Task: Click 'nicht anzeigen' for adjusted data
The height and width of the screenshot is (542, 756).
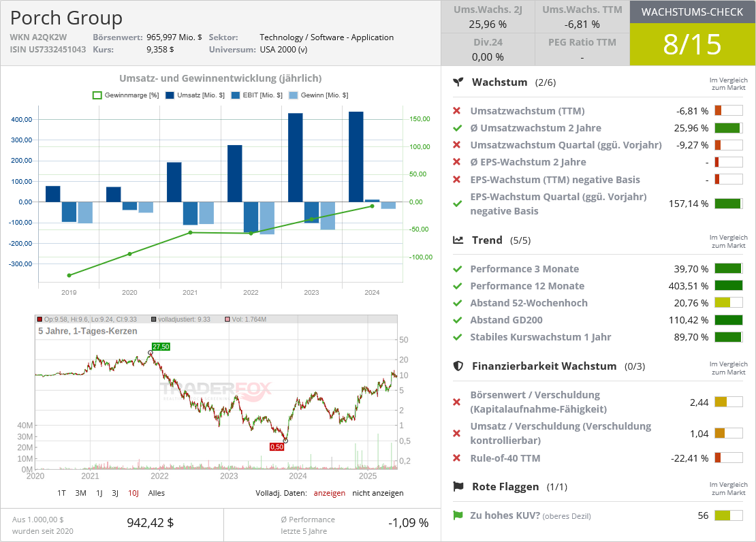Action: 378,493
